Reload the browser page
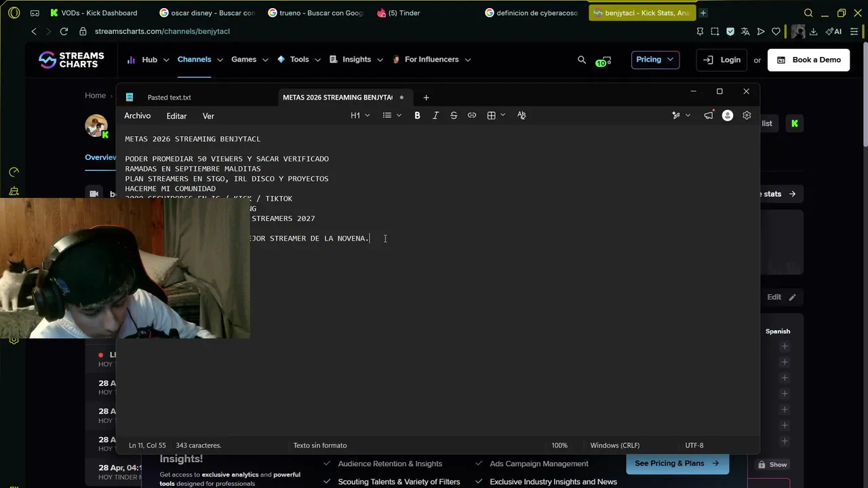868x488 pixels. click(64, 31)
